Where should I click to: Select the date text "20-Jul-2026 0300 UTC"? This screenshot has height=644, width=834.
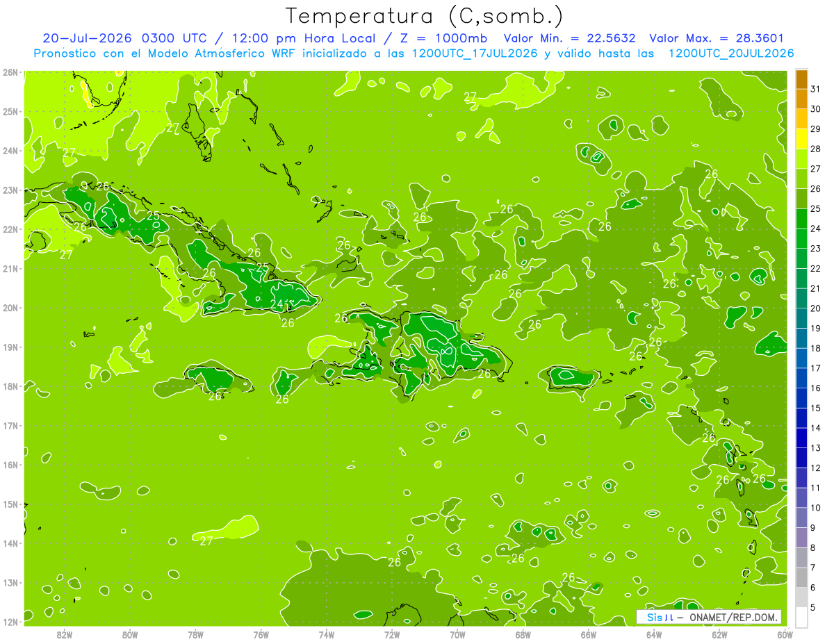click(x=124, y=38)
